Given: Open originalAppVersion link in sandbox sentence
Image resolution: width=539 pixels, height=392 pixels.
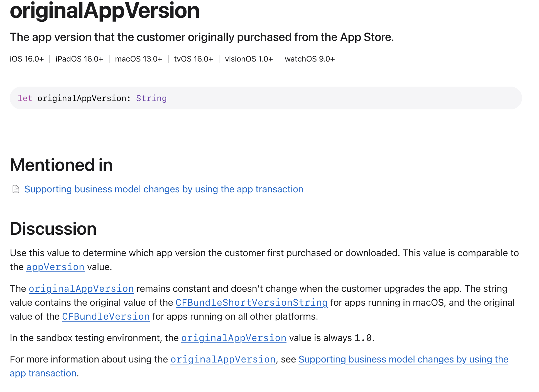Looking at the screenshot, I should tap(234, 338).
